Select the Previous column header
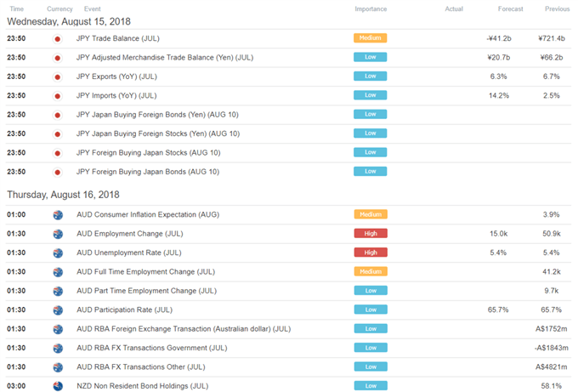Screen dimensions: 578x392 pos(558,9)
